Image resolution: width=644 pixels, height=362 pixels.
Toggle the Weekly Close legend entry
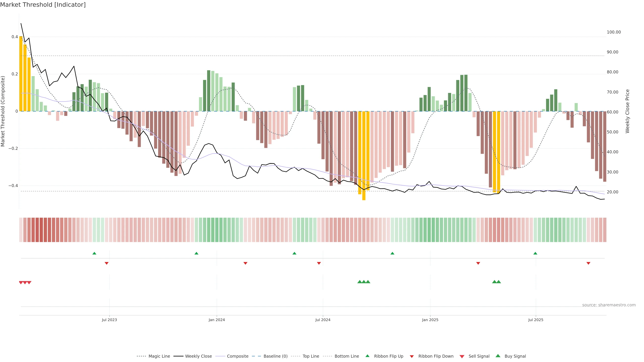[198, 356]
